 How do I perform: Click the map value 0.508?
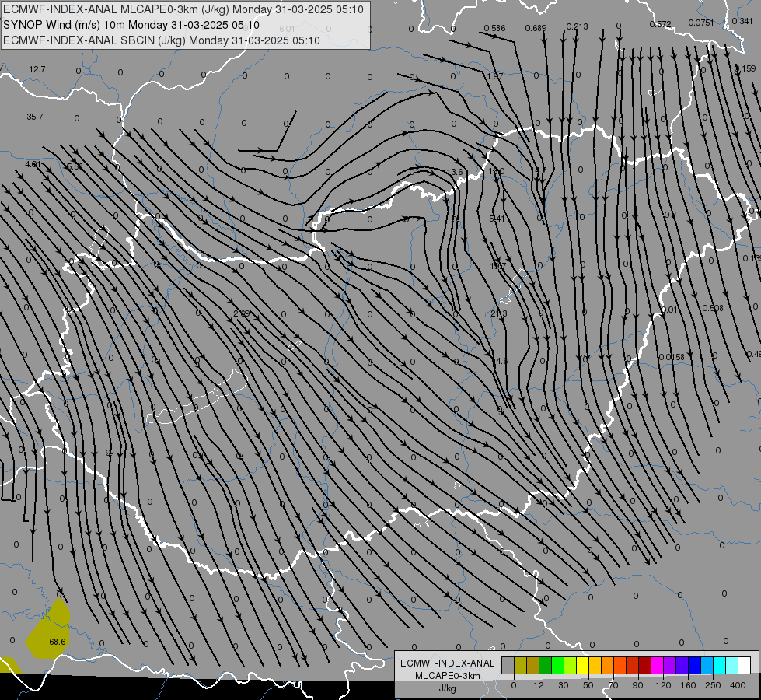[x=713, y=309]
